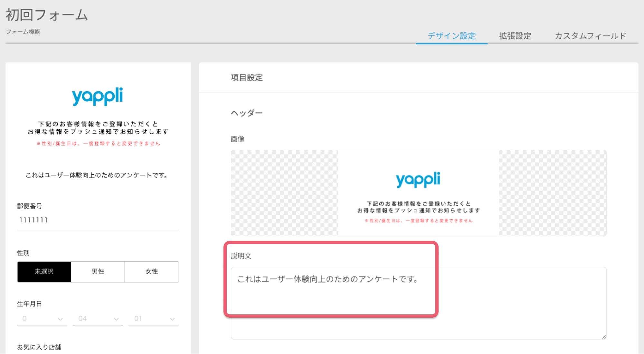Click the header image upload area
The width and height of the screenshot is (644, 354).
(x=419, y=193)
